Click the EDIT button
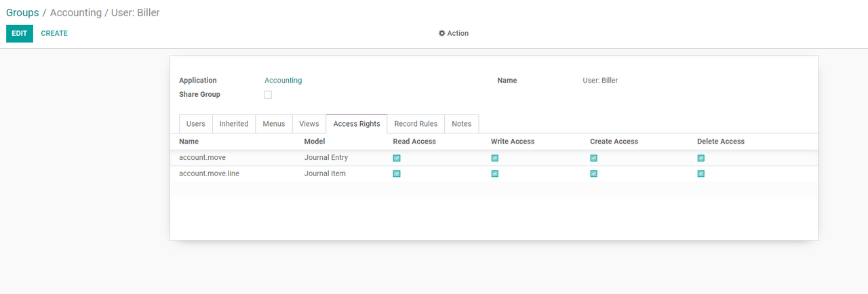868x294 pixels. coord(20,33)
